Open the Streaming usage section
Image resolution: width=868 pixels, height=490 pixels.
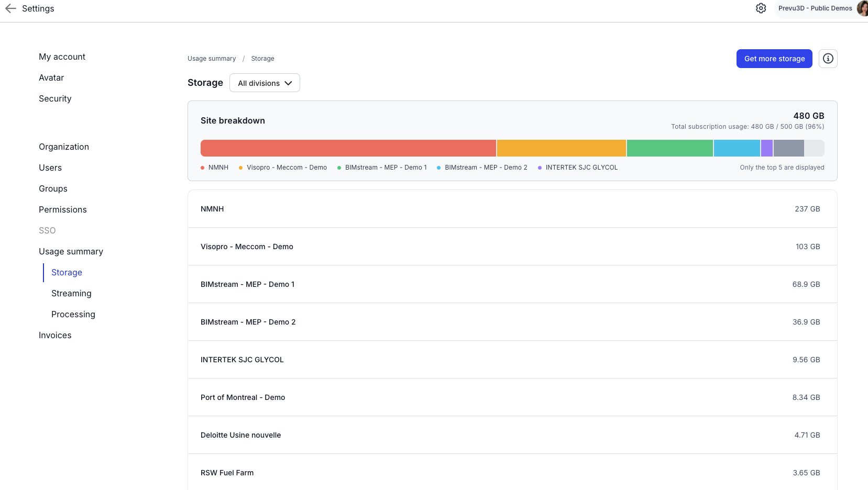pyautogui.click(x=71, y=293)
